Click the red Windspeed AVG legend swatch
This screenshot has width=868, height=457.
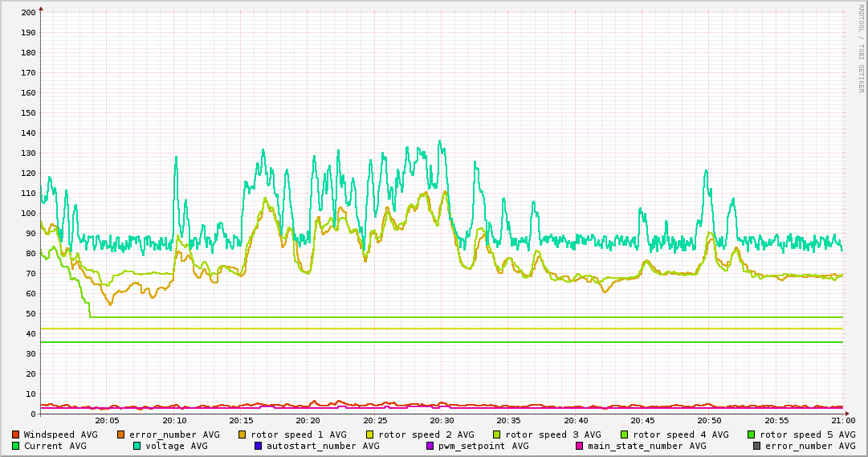(15, 435)
